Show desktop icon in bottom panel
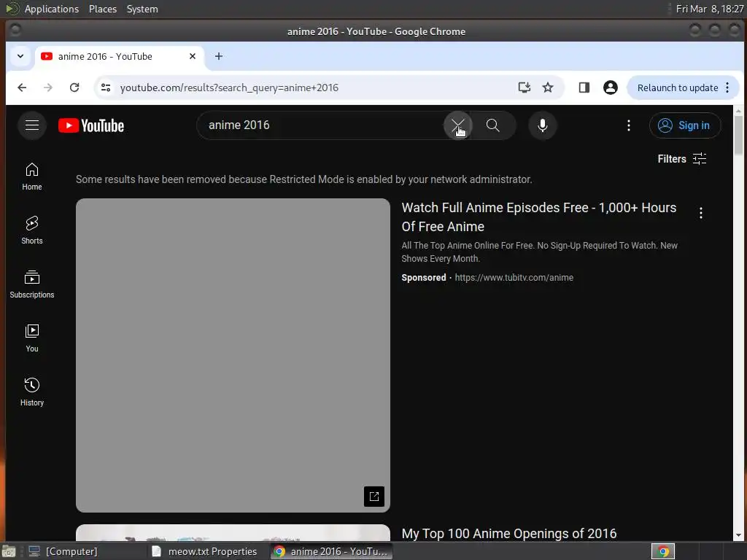Image resolution: width=747 pixels, height=560 pixels. coord(9,551)
